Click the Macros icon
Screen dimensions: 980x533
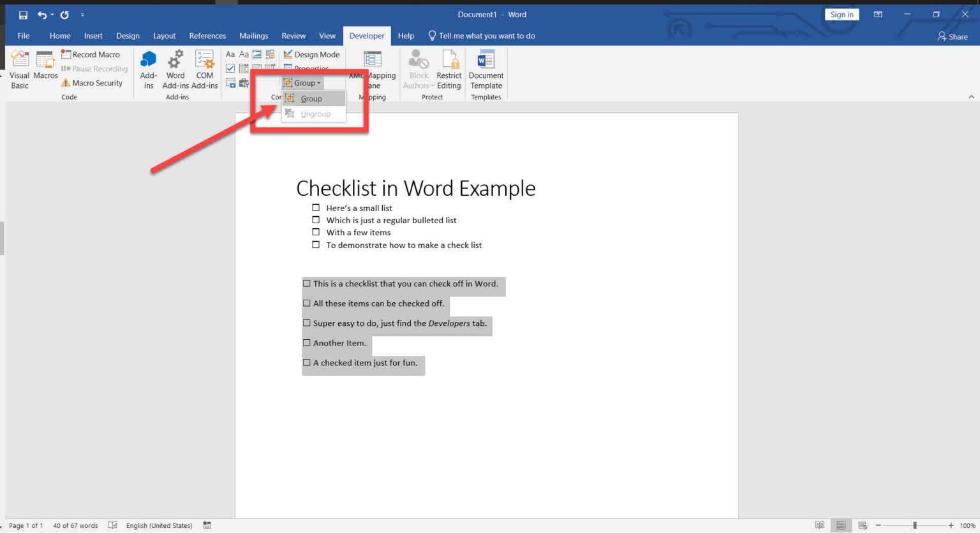click(x=45, y=68)
